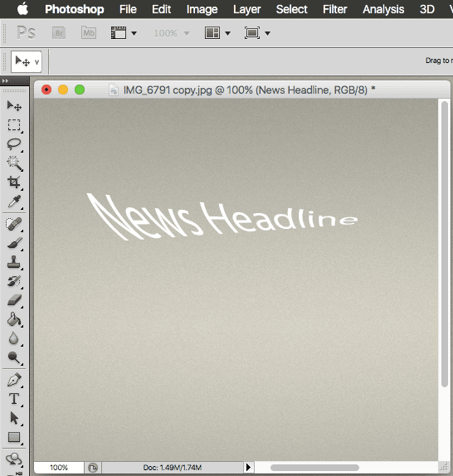The height and width of the screenshot is (476, 453).
Task: Select the Clone Stamp tool
Action: tap(14, 262)
